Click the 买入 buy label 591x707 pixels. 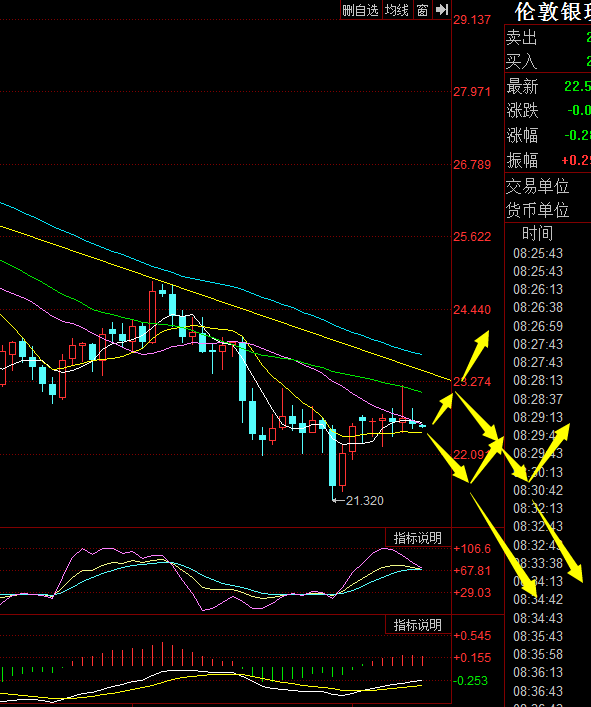pos(522,61)
